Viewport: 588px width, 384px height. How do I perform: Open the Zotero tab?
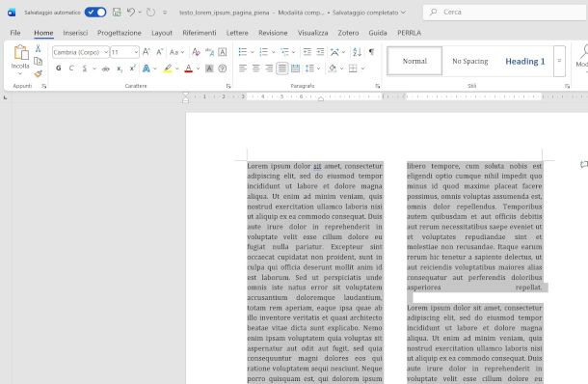[x=348, y=33]
